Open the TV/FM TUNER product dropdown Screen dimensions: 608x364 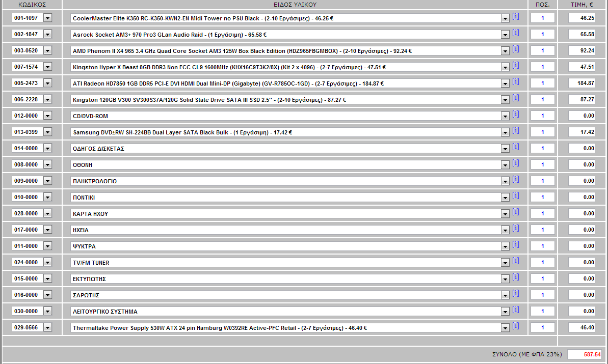coord(505,263)
